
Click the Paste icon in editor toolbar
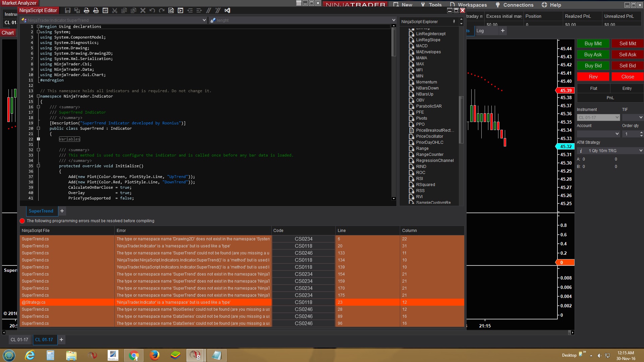coord(133,10)
